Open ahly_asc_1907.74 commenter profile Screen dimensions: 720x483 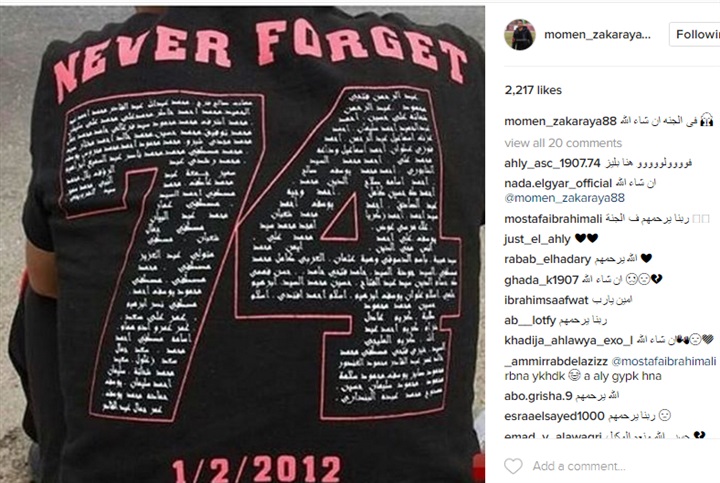[x=552, y=163]
